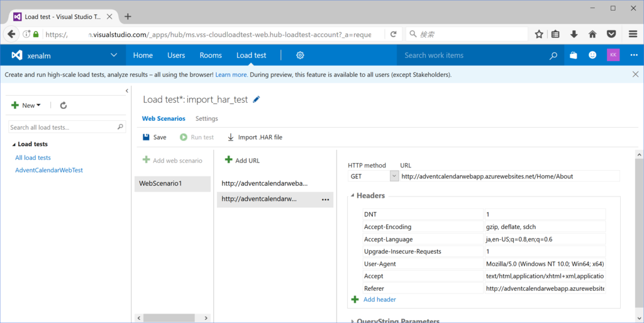
Task: Open a new browser tab
Action: click(128, 16)
